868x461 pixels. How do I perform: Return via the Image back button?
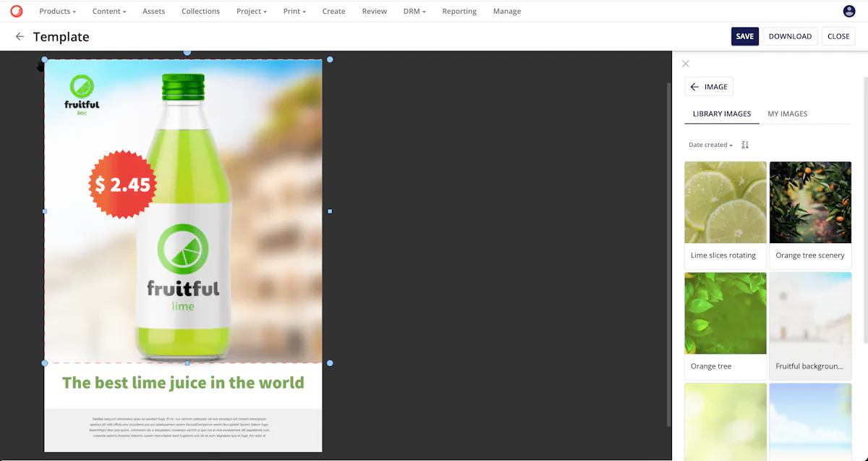tap(709, 87)
